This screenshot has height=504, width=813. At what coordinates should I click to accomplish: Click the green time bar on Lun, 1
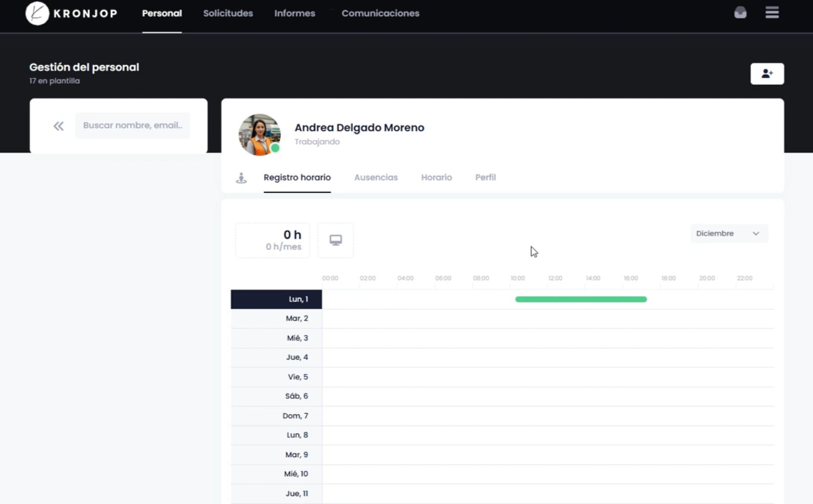point(580,299)
